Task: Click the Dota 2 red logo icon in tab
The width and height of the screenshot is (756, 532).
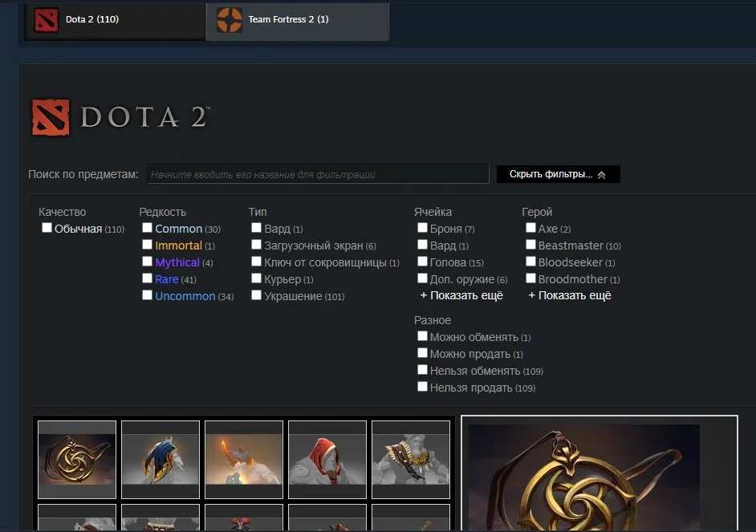Action: point(47,20)
